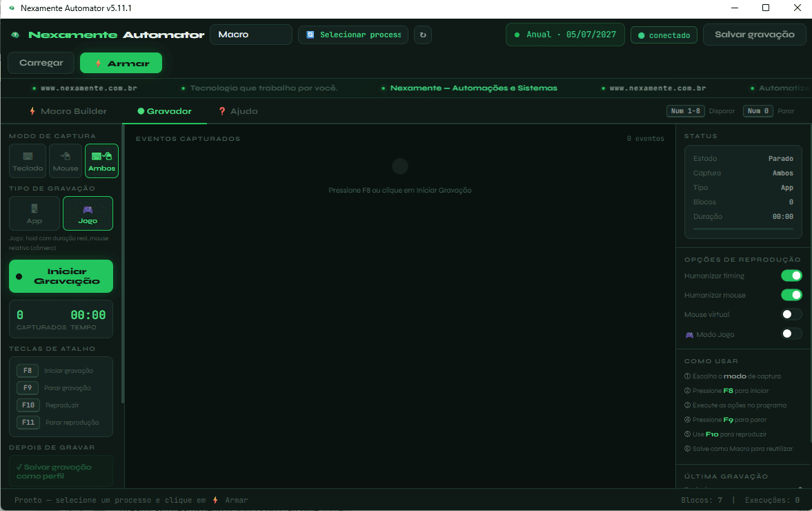Select Teclado capture mode
Image resolution: width=812 pixels, height=511 pixels.
(x=28, y=161)
